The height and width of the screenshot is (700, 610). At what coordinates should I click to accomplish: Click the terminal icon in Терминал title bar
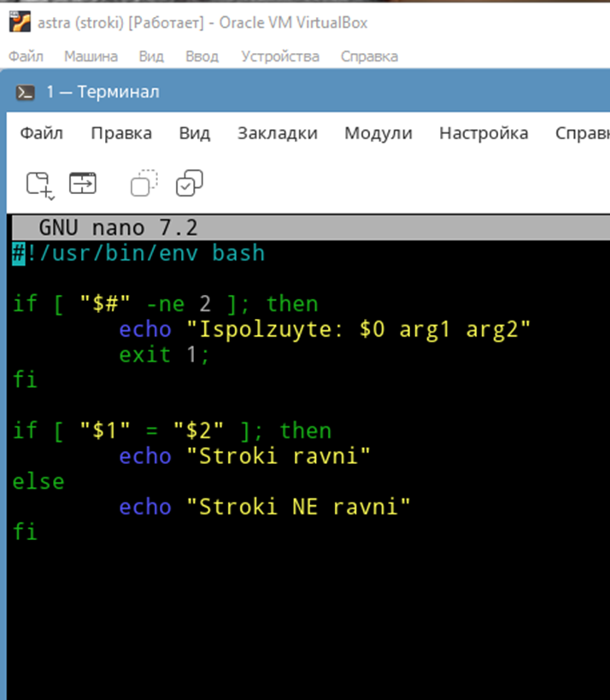(x=25, y=92)
